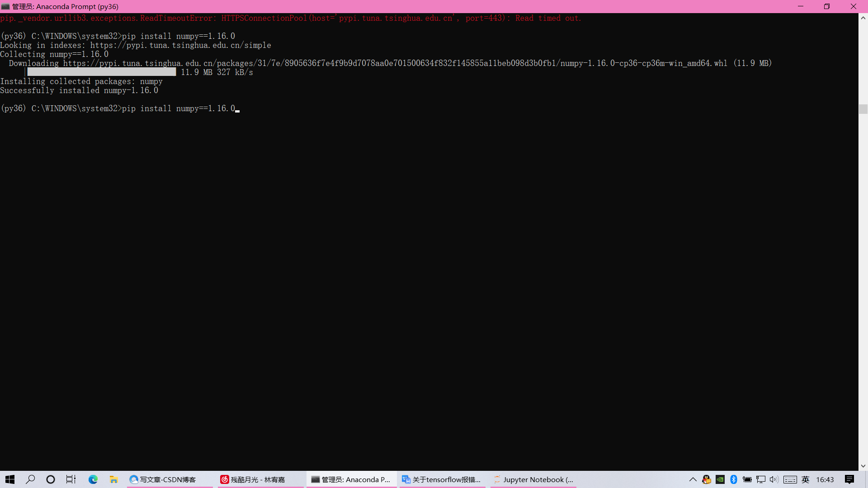This screenshot has height=488, width=868.
Task: Open the Windows Start menu
Action: tap(10, 479)
